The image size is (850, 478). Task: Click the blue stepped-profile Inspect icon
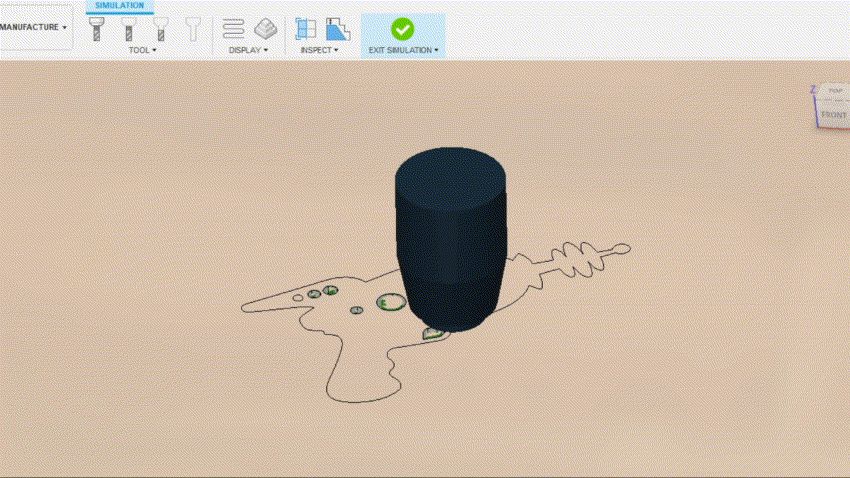coord(338,29)
